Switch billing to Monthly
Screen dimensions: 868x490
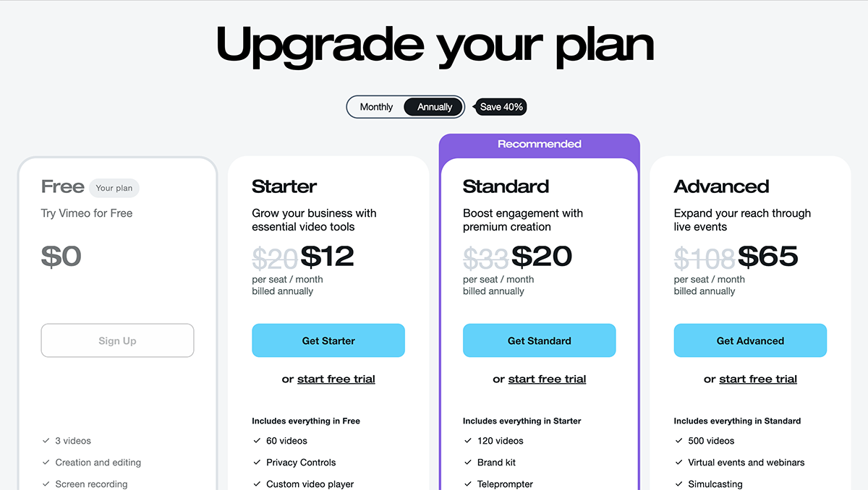click(377, 106)
